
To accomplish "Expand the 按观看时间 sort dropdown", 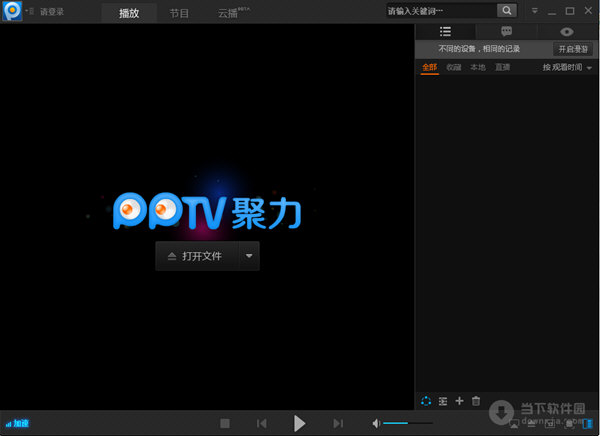I will click(567, 68).
